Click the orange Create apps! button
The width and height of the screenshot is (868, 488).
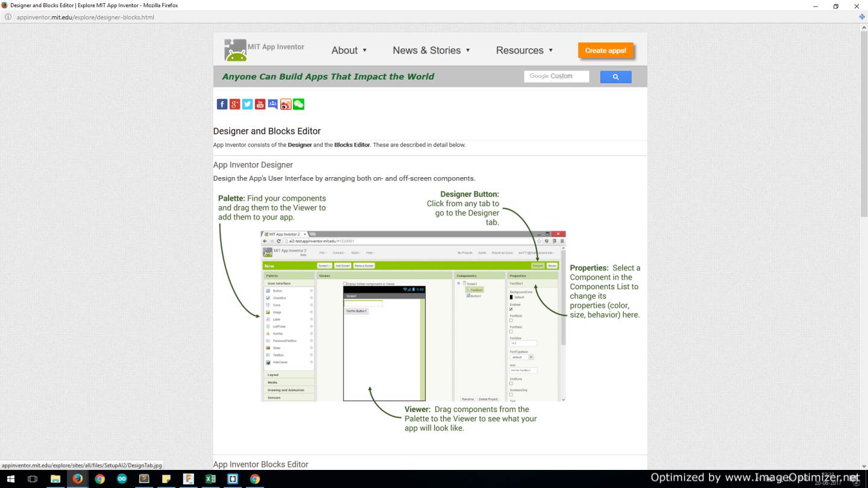[x=605, y=51]
